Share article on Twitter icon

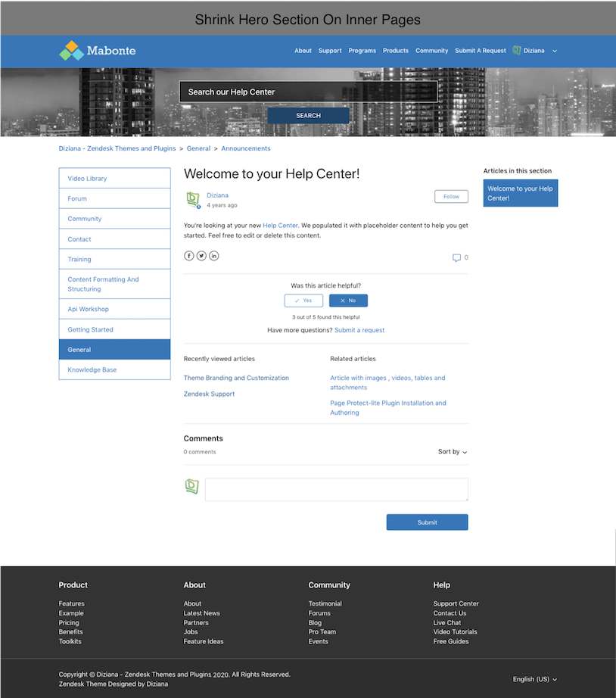pyautogui.click(x=201, y=256)
